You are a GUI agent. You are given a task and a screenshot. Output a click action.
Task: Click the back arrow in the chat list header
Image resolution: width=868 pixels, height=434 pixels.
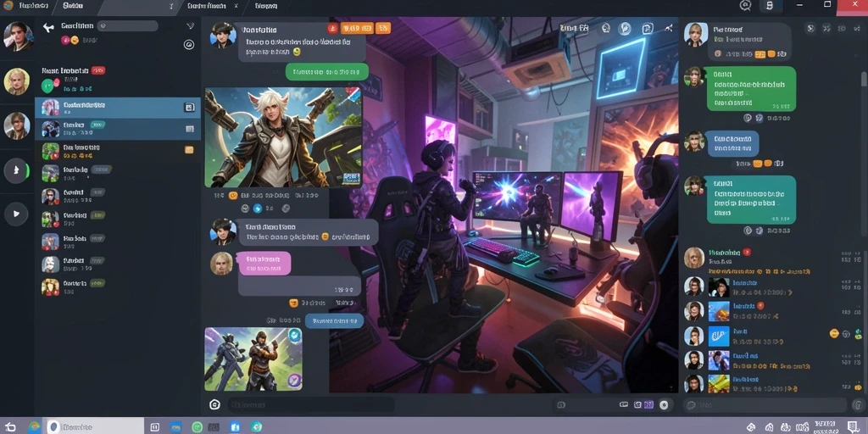pos(48,27)
